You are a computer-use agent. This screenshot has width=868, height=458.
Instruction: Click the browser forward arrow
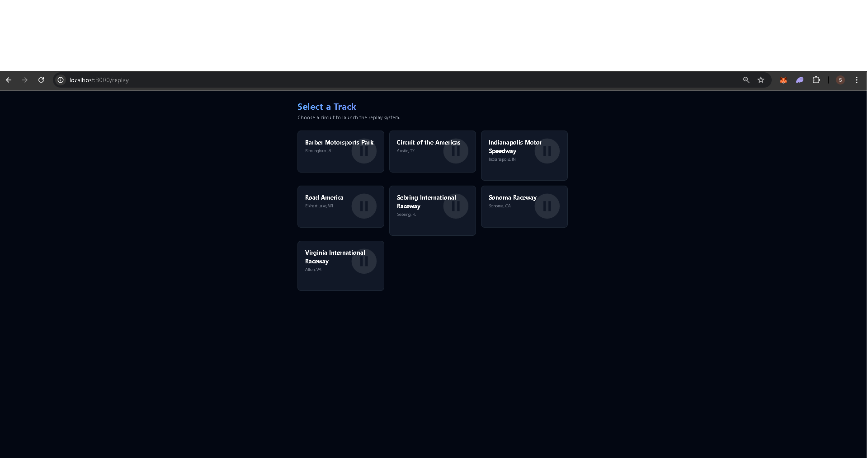25,80
